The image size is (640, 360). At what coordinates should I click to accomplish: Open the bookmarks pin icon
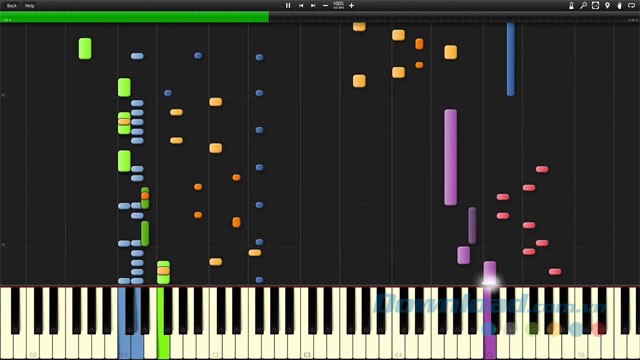(x=607, y=6)
